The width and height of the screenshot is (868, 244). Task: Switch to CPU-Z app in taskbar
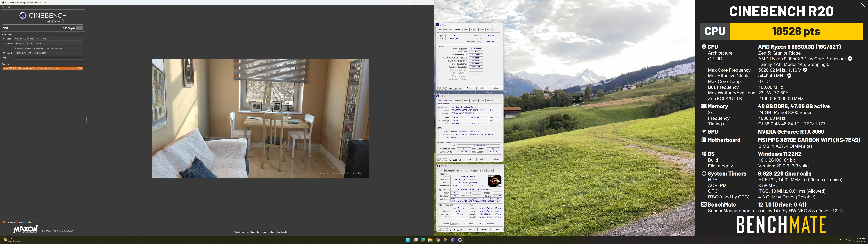point(452,240)
